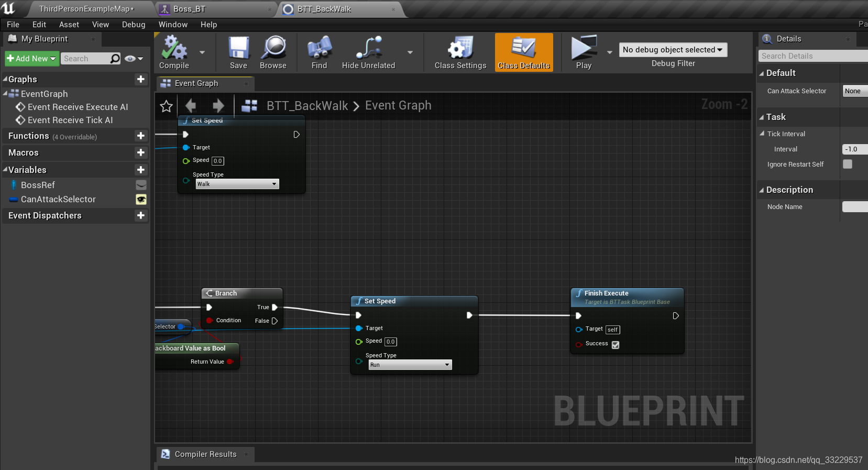This screenshot has height=470, width=868.
Task: Open the Debug menu
Action: [134, 25]
